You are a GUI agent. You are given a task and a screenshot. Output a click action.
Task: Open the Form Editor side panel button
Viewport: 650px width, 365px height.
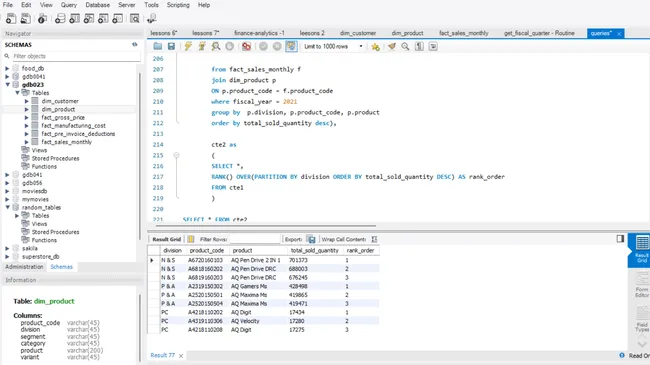click(x=641, y=284)
